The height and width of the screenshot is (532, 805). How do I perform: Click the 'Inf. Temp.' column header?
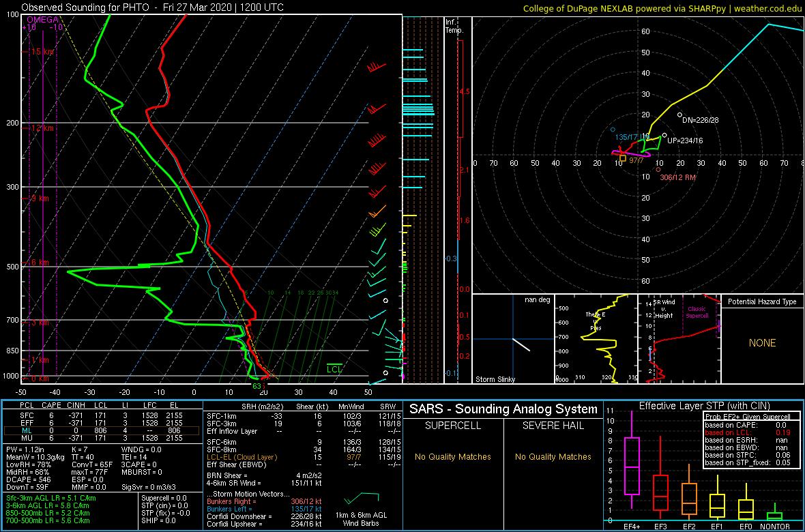coord(454,26)
